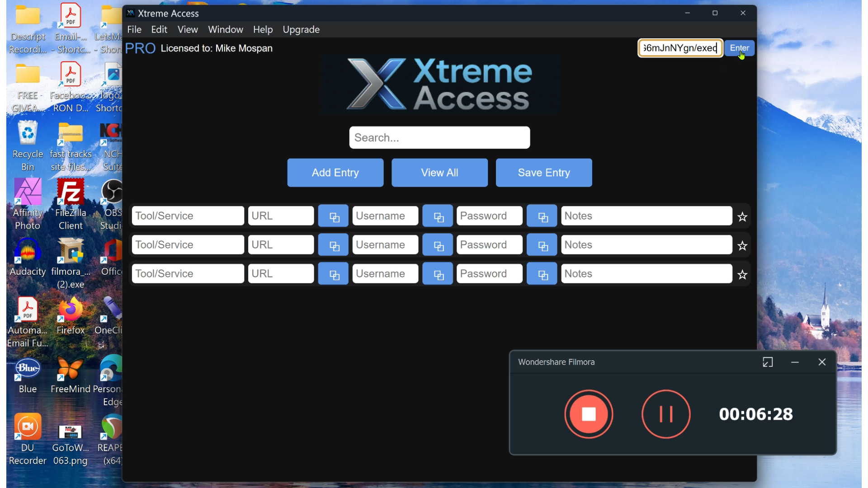Open the Edit menu
This screenshot has height=488, width=868.
(159, 29)
